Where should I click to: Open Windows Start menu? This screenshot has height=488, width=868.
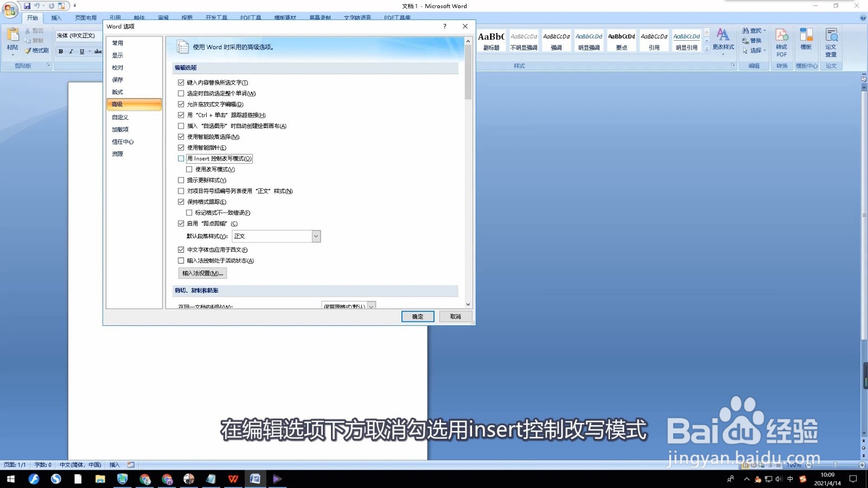(x=10, y=479)
